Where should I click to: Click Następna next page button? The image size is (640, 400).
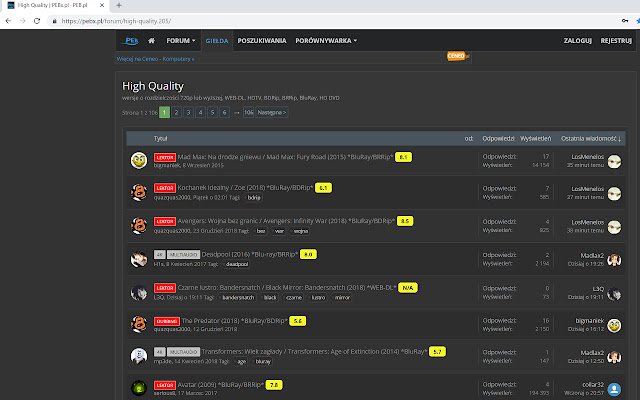(x=272, y=112)
